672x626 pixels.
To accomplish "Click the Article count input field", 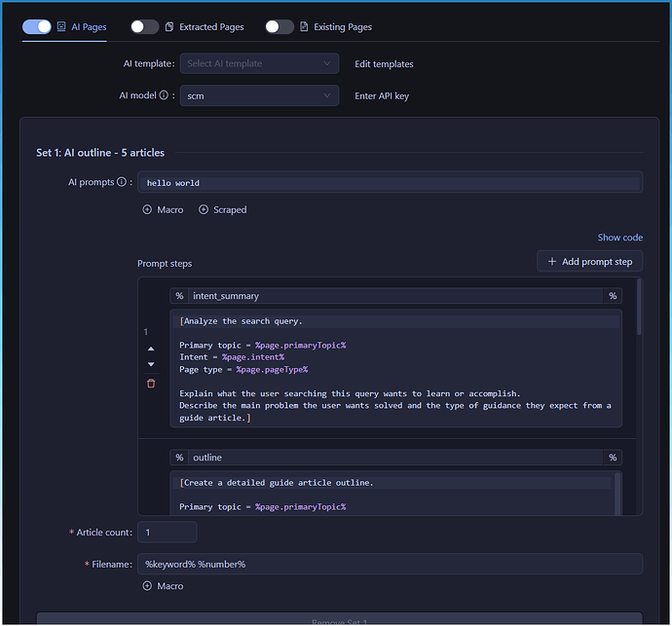I will (167, 533).
